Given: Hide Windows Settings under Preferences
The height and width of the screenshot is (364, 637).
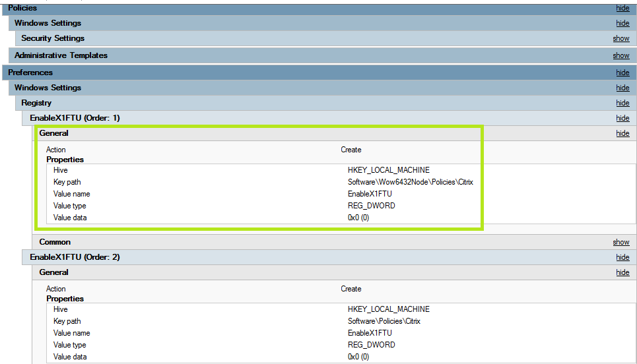Looking at the screenshot, I should (x=622, y=88).
